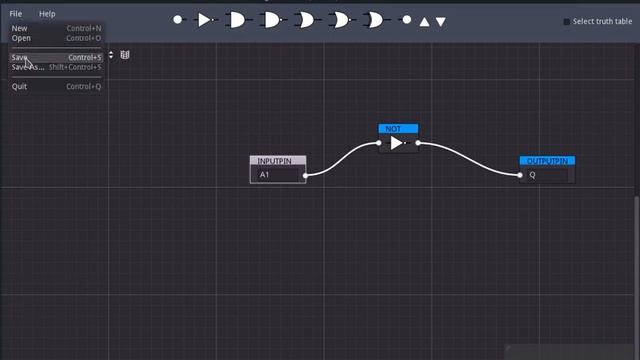Choose Save from the File menu
Image resolution: width=640 pixels, height=360 pixels.
click(x=56, y=58)
